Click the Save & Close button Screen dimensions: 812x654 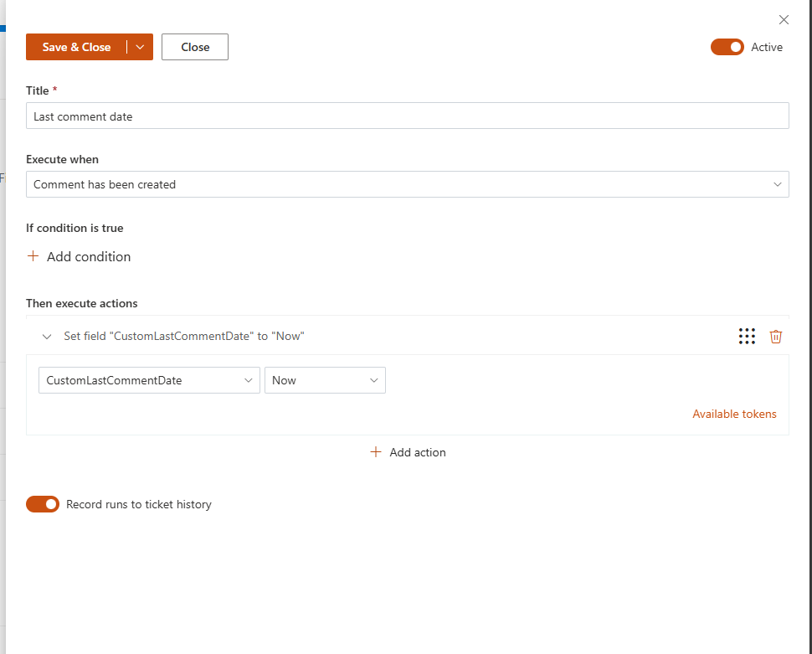pos(76,47)
